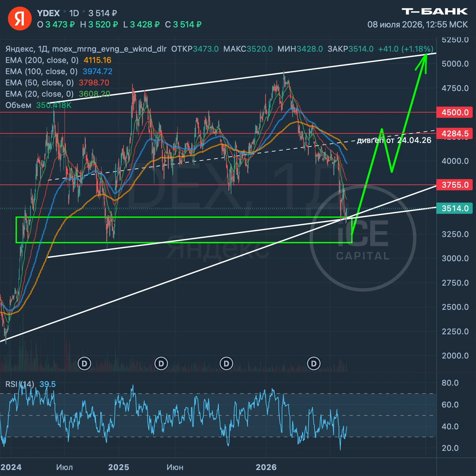Image resolution: width=476 pixels, height=476 pixels.
Task: Click the 4500.0 red price label
Action: point(454,112)
